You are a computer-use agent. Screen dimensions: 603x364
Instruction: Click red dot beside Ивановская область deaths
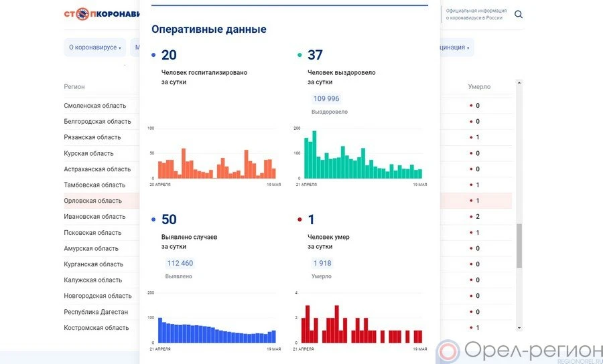471,217
